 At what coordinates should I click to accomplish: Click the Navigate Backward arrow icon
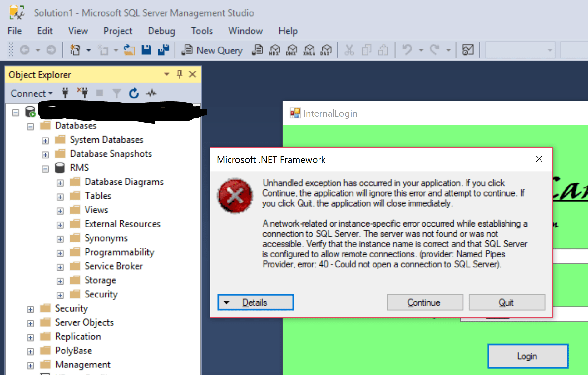[x=25, y=50]
